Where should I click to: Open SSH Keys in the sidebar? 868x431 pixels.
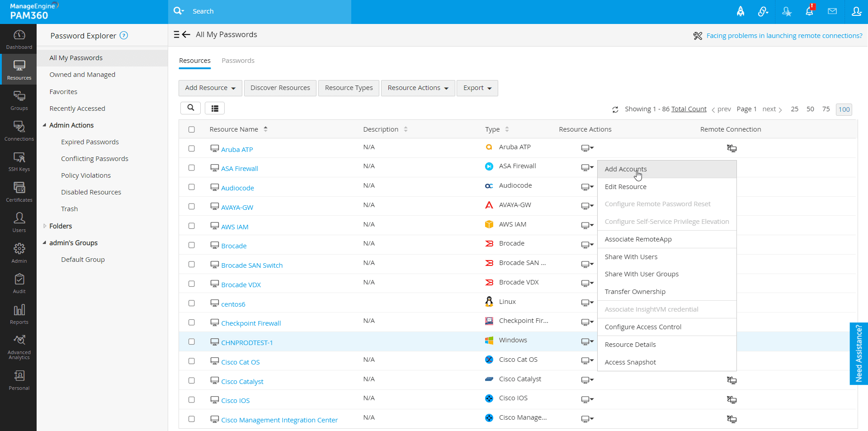tap(19, 161)
